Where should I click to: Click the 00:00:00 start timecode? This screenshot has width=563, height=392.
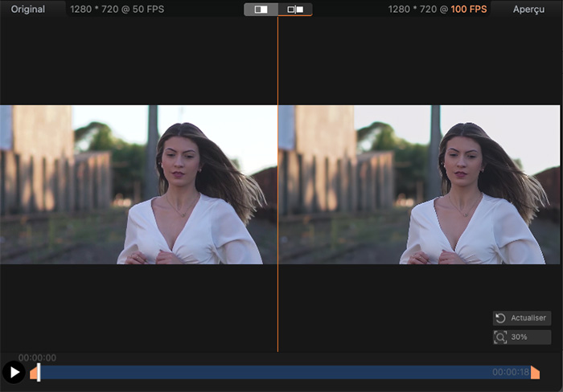(37, 357)
